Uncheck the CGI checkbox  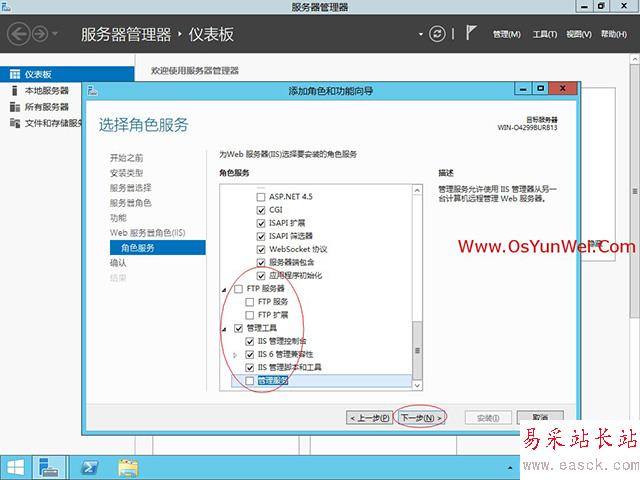[x=261, y=210]
